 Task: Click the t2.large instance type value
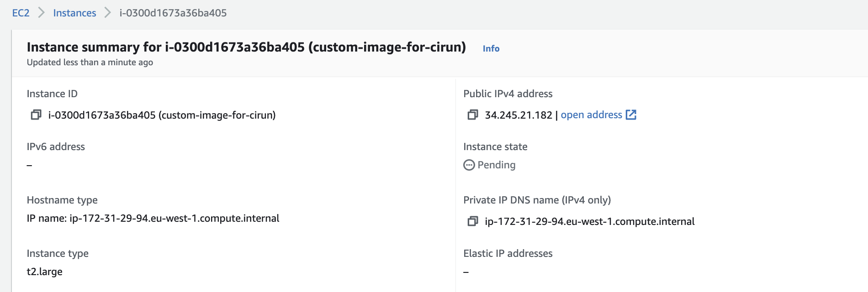tap(45, 271)
